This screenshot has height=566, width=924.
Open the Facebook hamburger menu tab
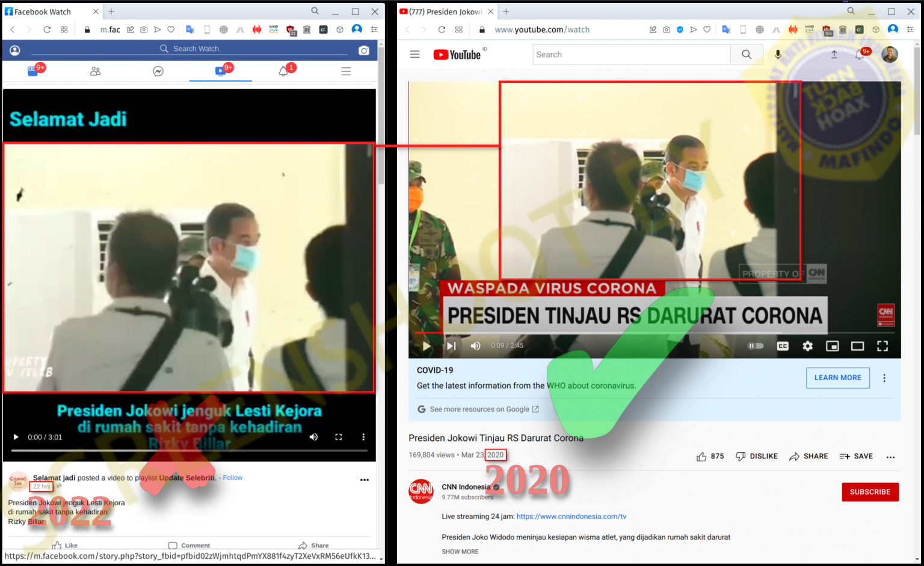(x=346, y=72)
